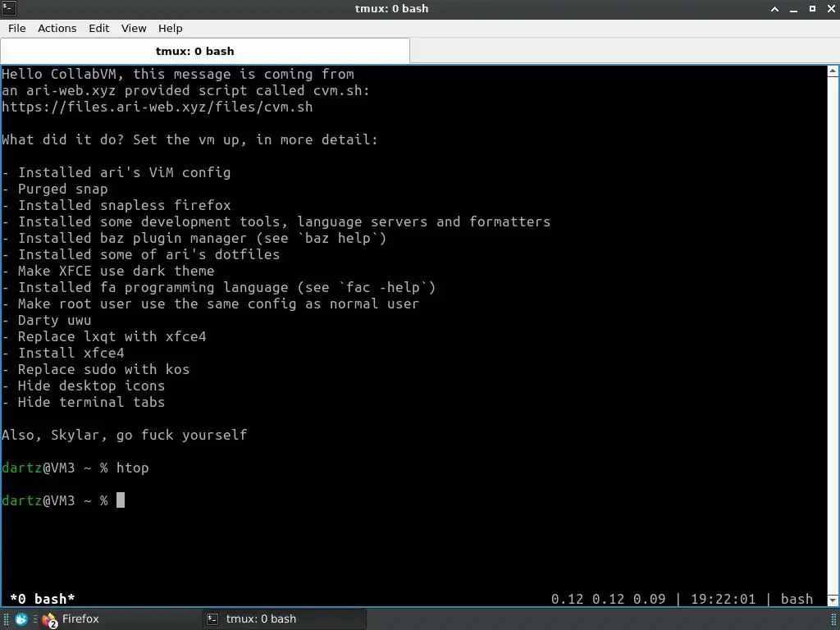Open the Help menu
Screen dimensions: 840x630
point(170,29)
